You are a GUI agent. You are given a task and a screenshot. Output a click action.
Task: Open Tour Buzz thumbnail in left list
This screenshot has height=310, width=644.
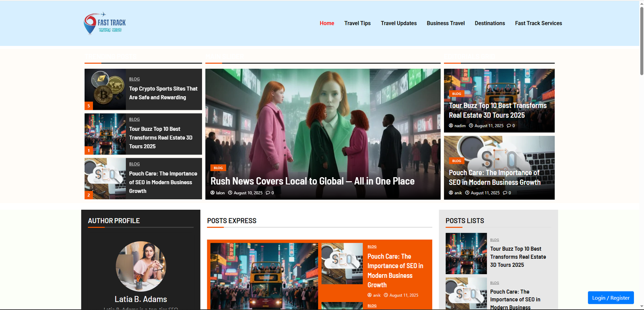pyautogui.click(x=105, y=134)
